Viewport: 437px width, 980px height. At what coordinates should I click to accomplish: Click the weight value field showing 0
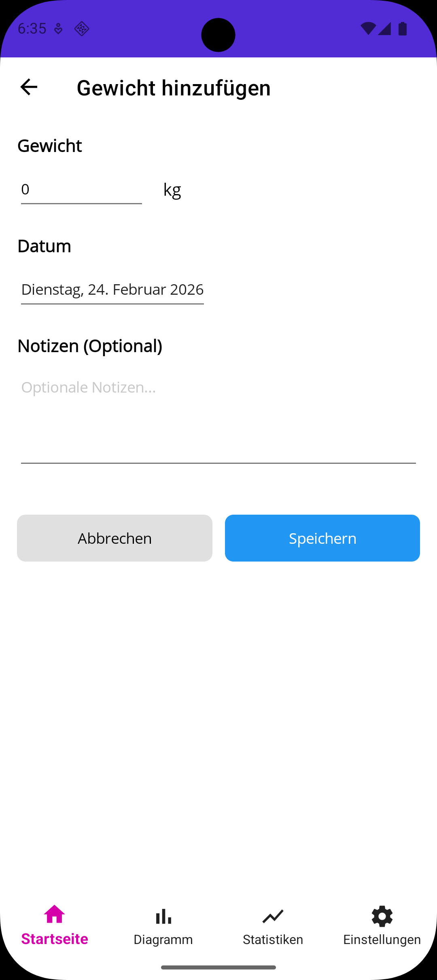click(x=81, y=189)
